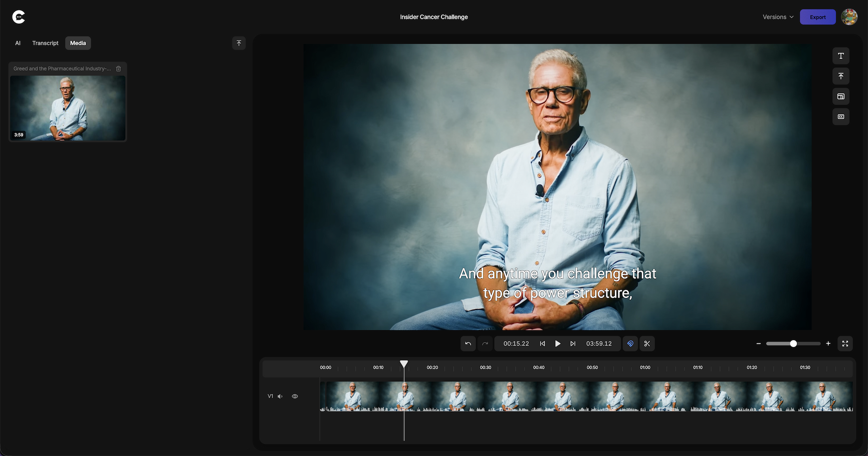
Task: Switch to the AI tab
Action: coord(18,43)
